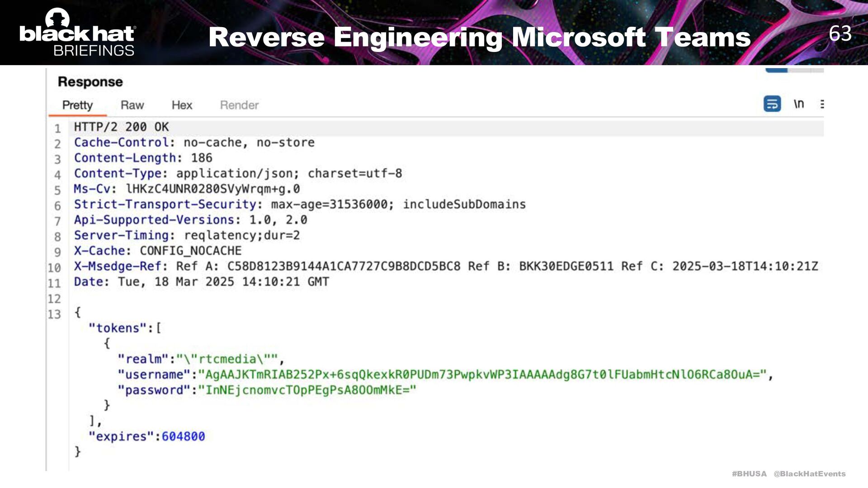The height and width of the screenshot is (488, 868).
Task: Click line number 13 in the gutter
Action: click(x=54, y=314)
